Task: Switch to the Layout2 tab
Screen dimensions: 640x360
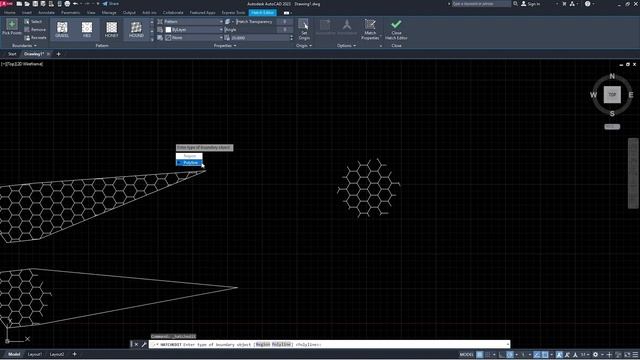Action: click(57, 354)
